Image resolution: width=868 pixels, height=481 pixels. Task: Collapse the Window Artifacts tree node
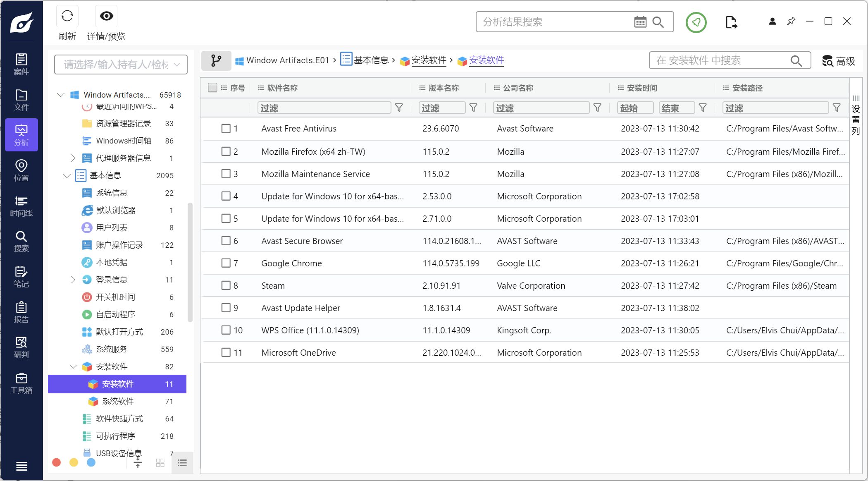click(x=61, y=95)
